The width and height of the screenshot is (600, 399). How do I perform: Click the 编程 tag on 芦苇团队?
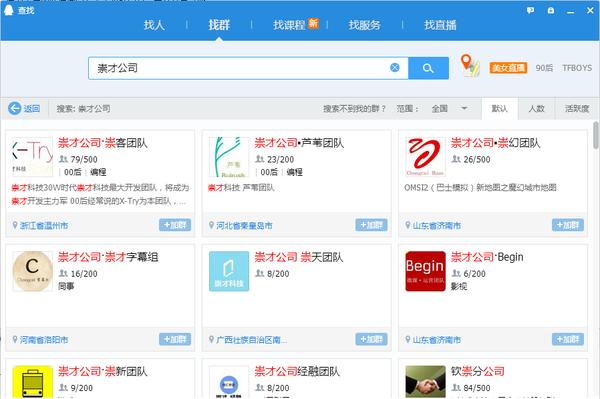pos(294,172)
